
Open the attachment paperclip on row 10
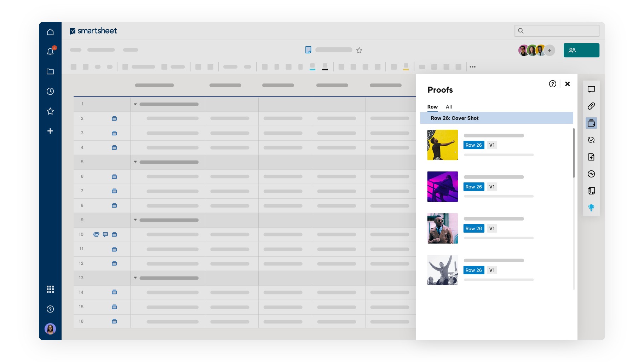(x=96, y=234)
